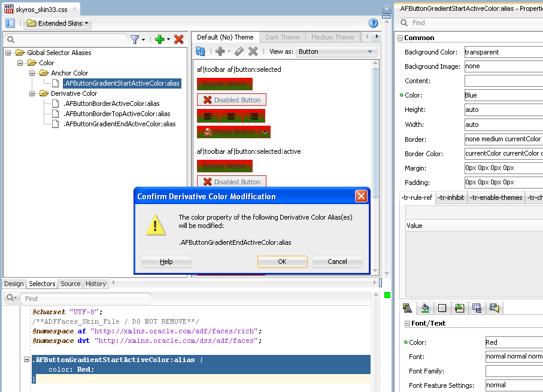This screenshot has width=543, height=392.
Task: Click the blue help question mark icon
Action: click(373, 23)
